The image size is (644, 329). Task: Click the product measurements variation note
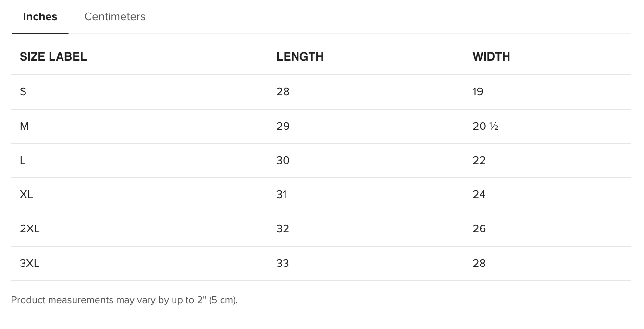pos(124,300)
